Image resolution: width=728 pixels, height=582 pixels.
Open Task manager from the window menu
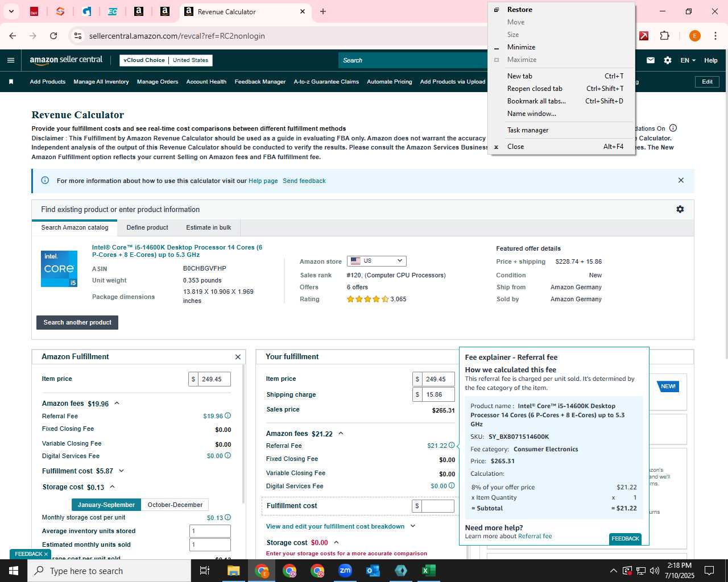[x=561, y=130]
